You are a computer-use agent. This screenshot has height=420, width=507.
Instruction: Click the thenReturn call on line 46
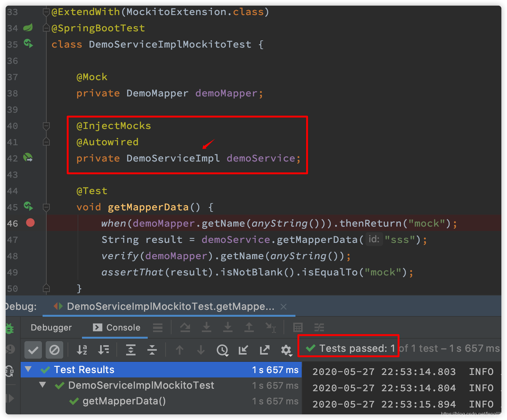370,223
